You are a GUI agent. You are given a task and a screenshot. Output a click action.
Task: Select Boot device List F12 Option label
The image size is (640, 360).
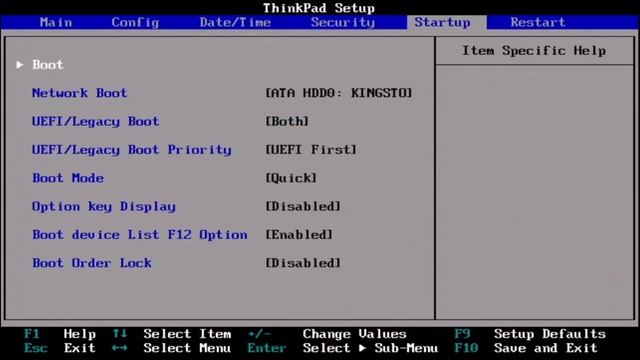140,235
